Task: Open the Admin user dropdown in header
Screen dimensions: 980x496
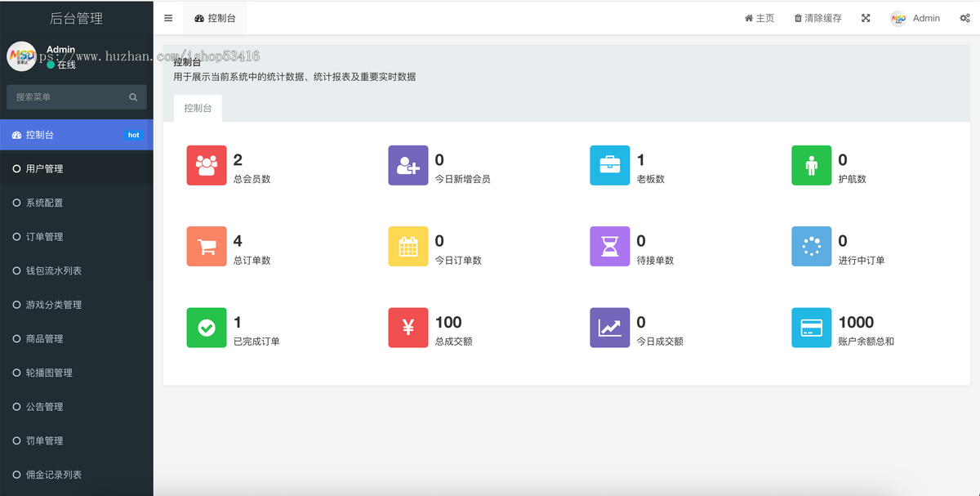Action: point(915,18)
